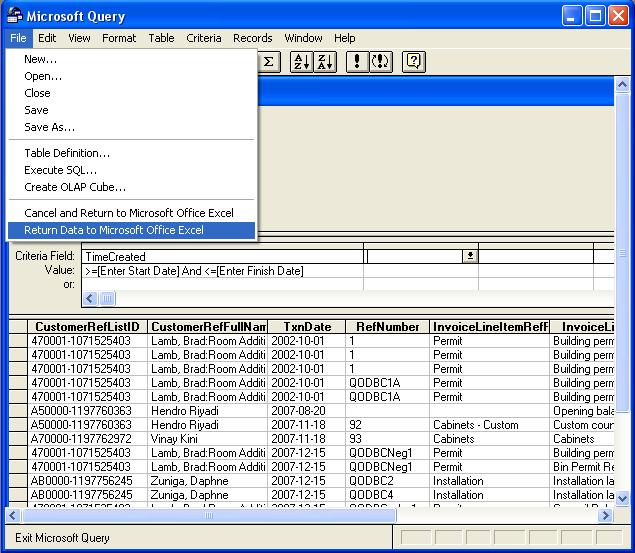Click the Opening bala description cell
The width and height of the screenshot is (635, 553).
click(x=582, y=411)
